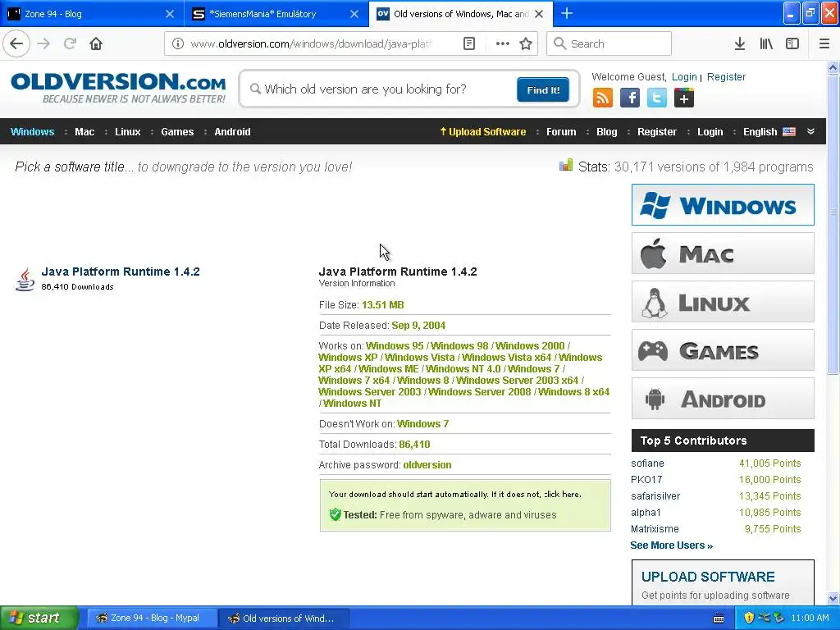Close the Zone 94 - Blog tab
This screenshot has height=630, width=840.
(x=169, y=14)
